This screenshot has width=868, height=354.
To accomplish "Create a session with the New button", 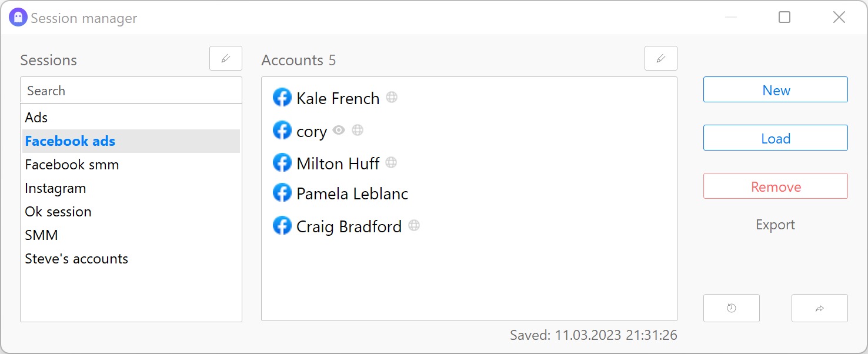I will pos(776,90).
